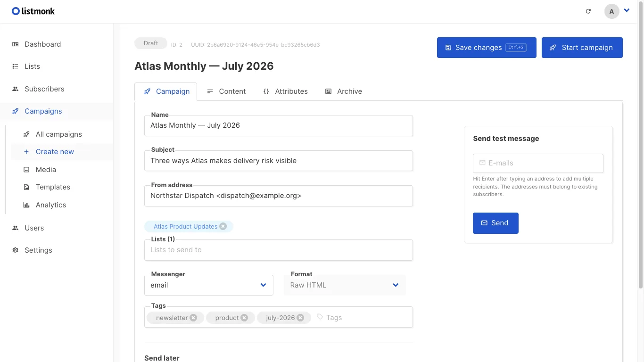
Task: Switch to the Content tab
Action: pyautogui.click(x=226, y=91)
